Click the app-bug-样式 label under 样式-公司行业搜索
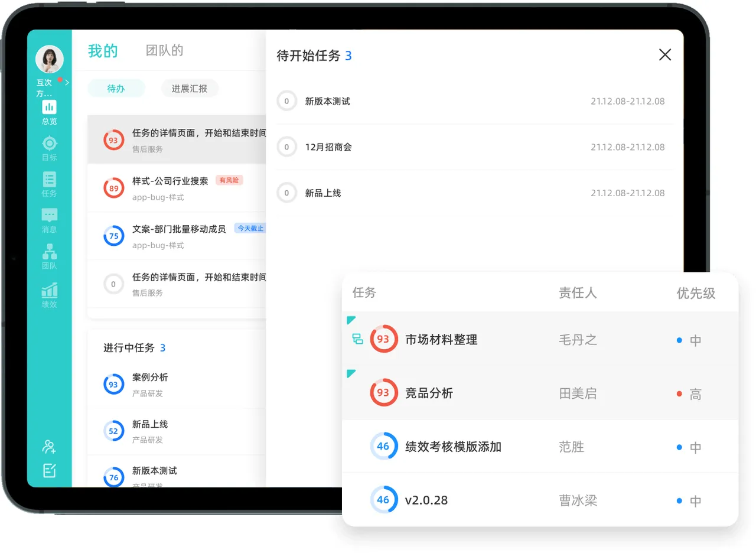 [158, 197]
